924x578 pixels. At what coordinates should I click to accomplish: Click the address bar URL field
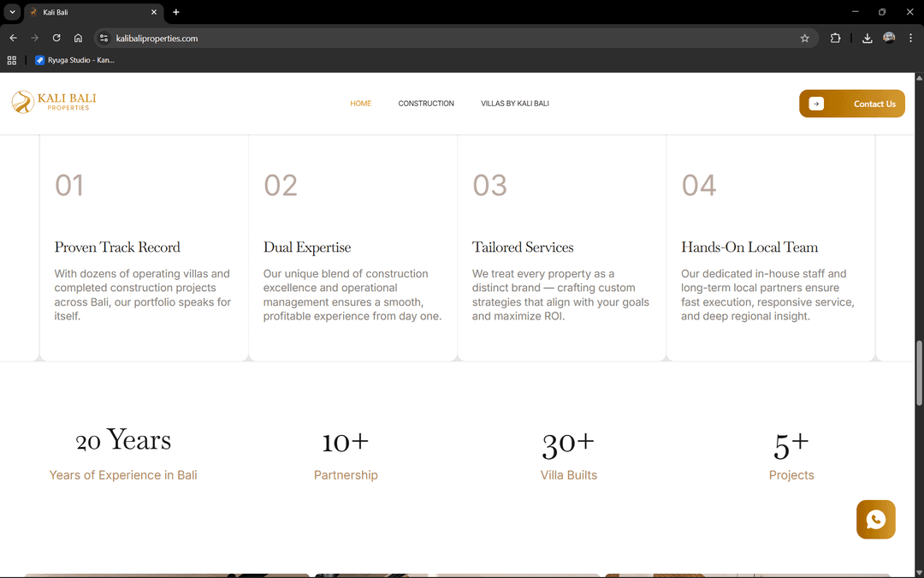point(428,38)
